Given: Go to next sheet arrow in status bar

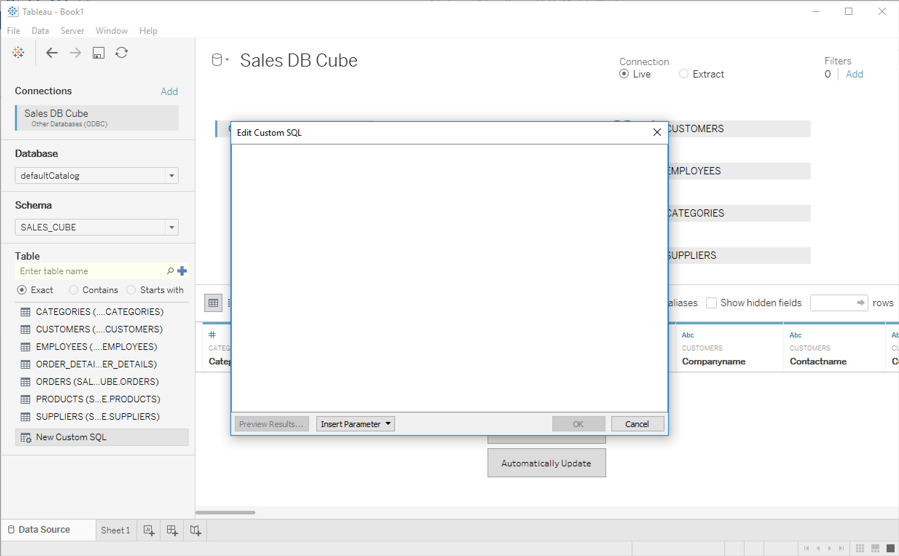Looking at the screenshot, I should pyautogui.click(x=830, y=549).
